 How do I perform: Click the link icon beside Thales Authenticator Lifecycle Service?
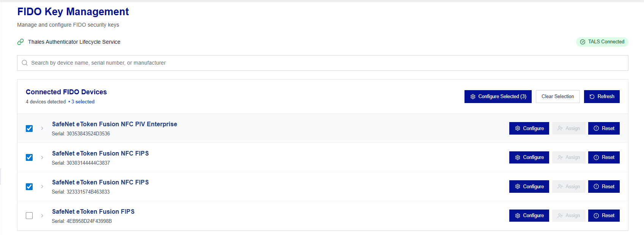pos(20,42)
